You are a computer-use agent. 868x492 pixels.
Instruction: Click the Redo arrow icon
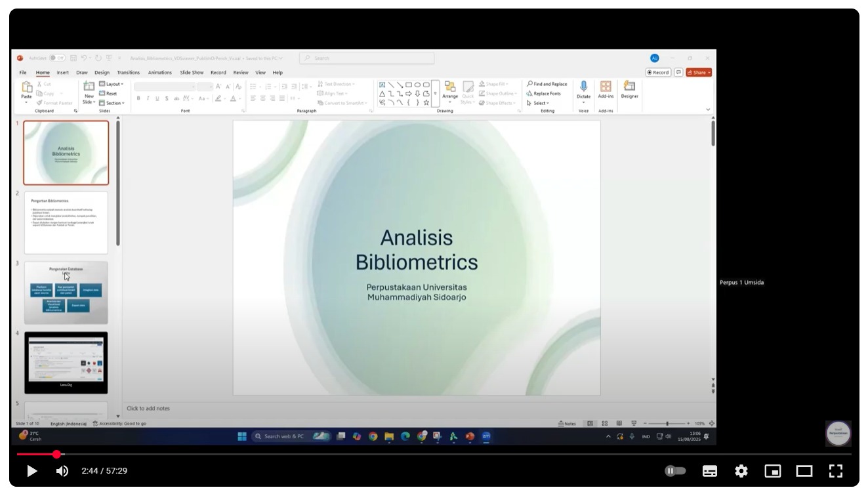pyautogui.click(x=99, y=58)
